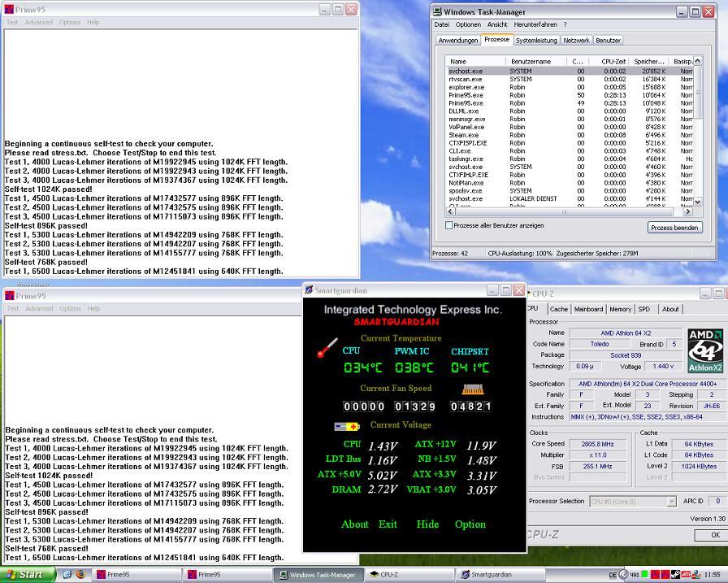Screen dimensions: 728x583
Task: Open Advanced menu in top Prime95 window
Action: tap(38, 22)
